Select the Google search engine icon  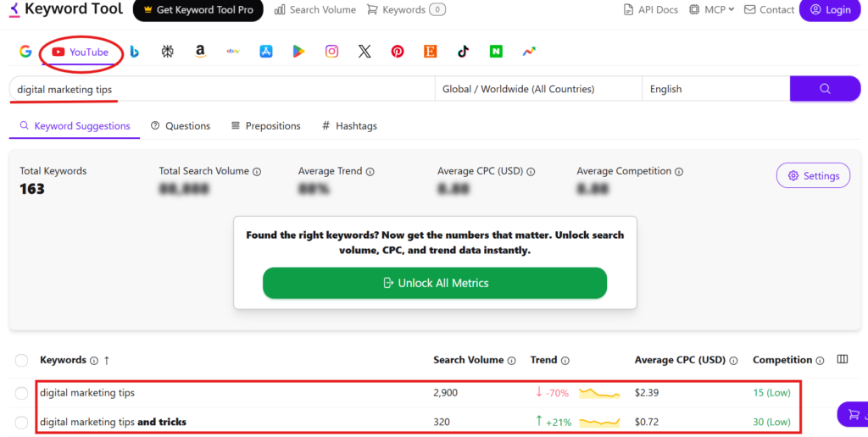25,52
